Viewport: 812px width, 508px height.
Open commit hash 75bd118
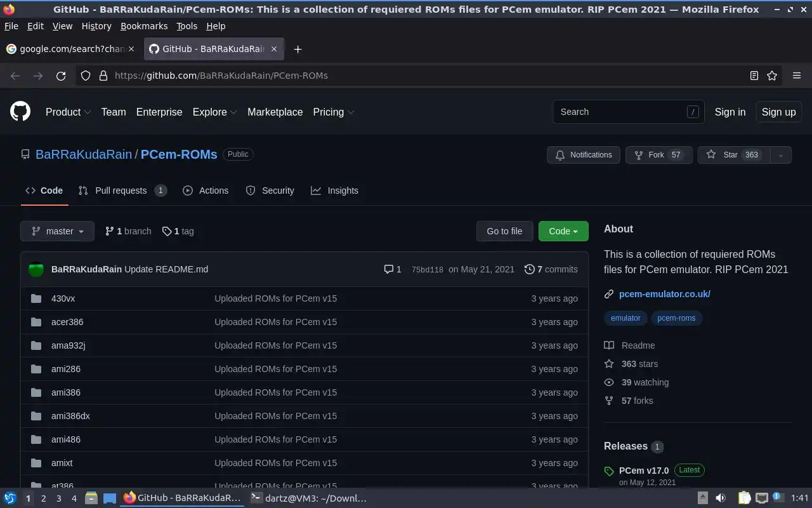coord(428,269)
